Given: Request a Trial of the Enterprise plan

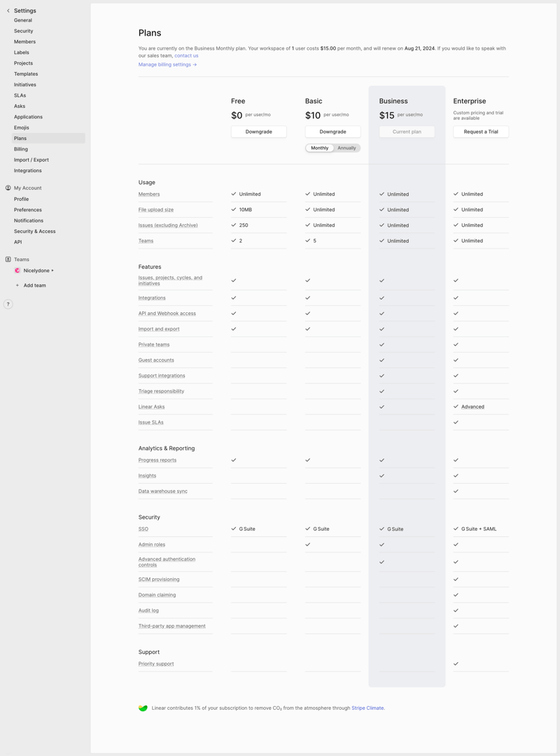Looking at the screenshot, I should pyautogui.click(x=480, y=132).
